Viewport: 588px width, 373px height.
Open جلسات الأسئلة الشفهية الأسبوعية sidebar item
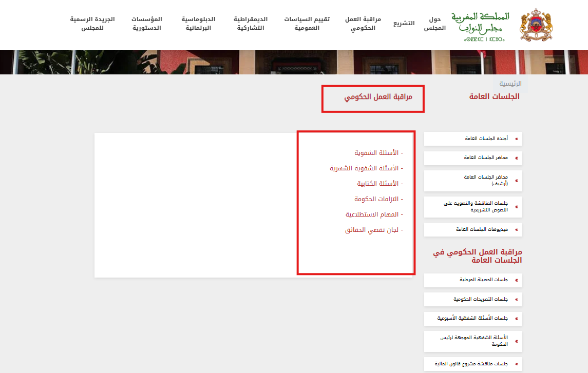coord(473,318)
